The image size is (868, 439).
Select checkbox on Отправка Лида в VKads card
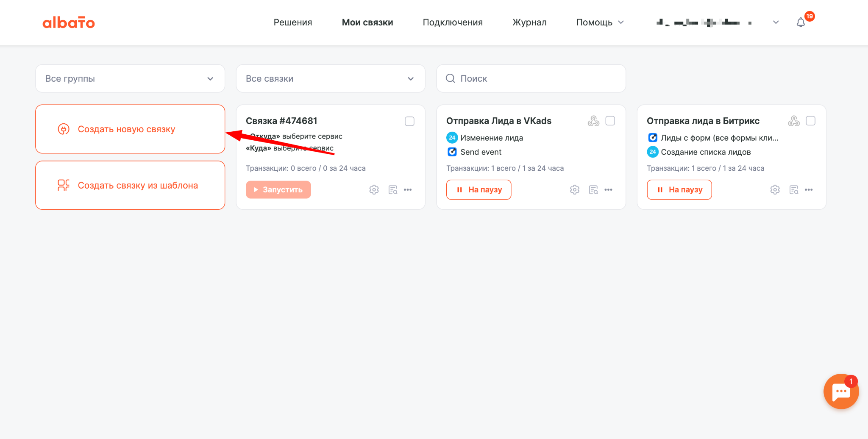pos(610,121)
